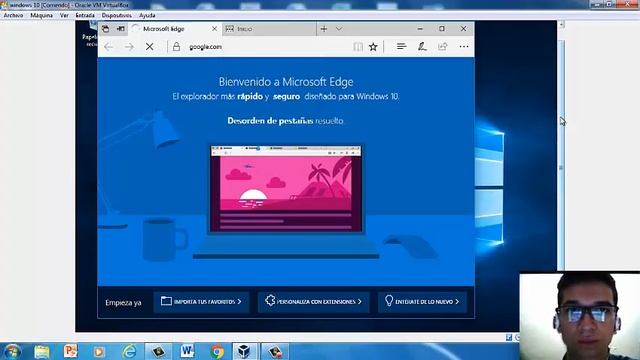The image size is (640, 360).
Task: Open a new tab with plus button
Action: click(324, 29)
